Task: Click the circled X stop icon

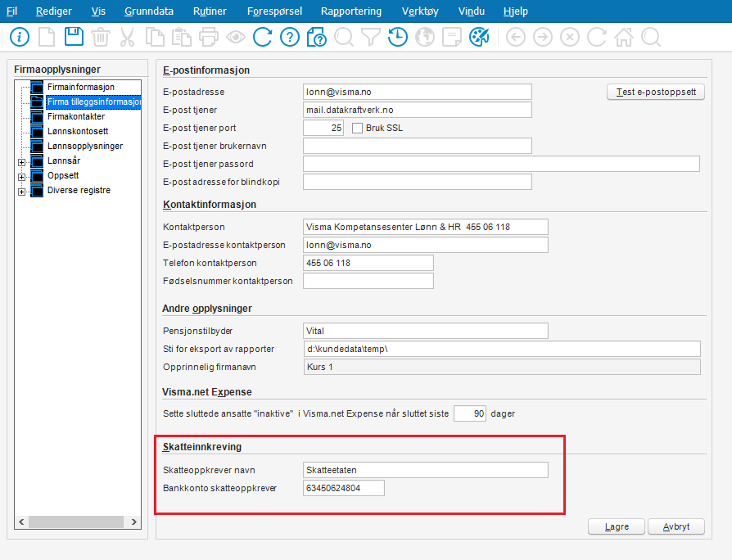Action: pyautogui.click(x=570, y=37)
